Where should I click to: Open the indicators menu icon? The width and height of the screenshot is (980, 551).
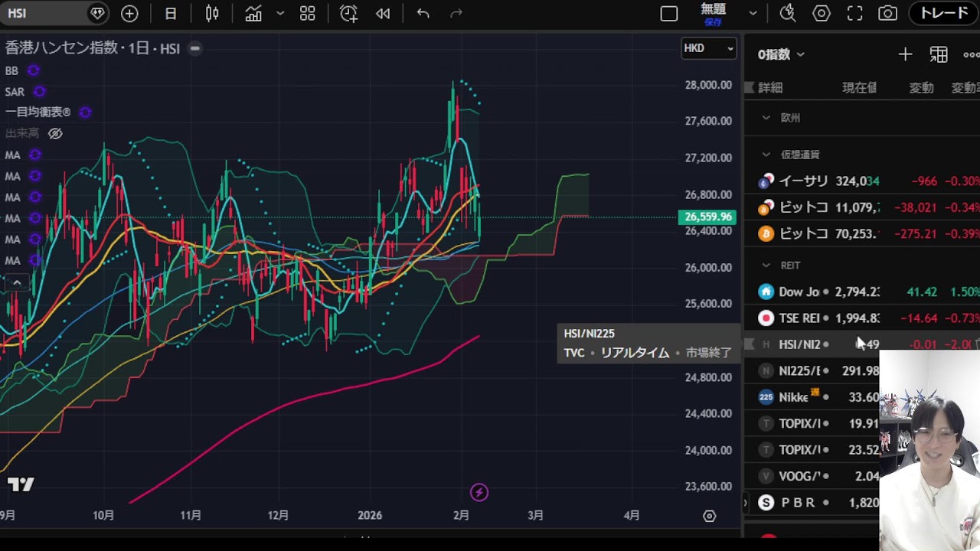pos(253,14)
